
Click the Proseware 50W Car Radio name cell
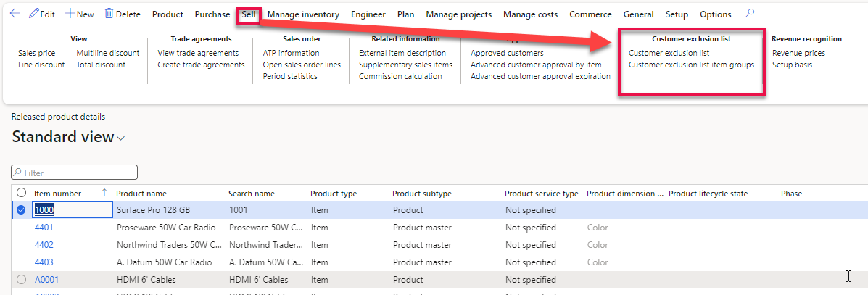pyautogui.click(x=166, y=228)
